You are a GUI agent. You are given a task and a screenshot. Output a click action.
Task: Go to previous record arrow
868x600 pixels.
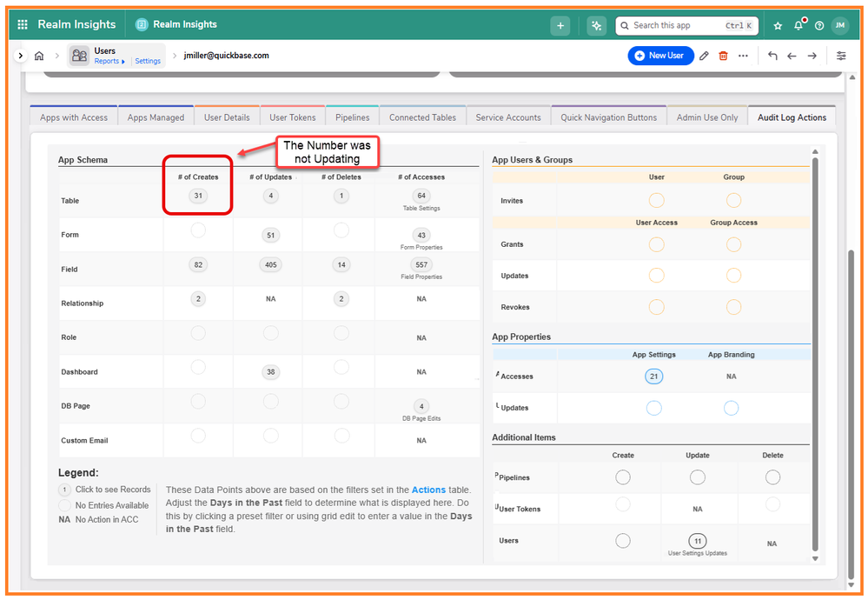click(x=792, y=56)
